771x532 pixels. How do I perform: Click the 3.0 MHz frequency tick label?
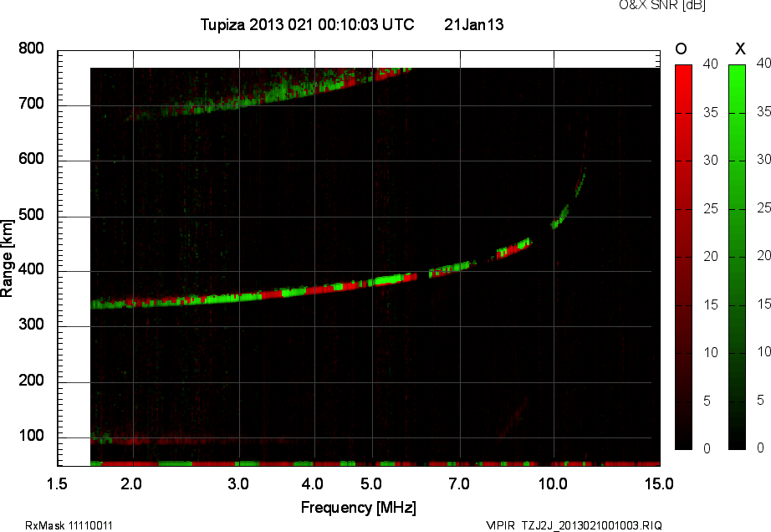[x=238, y=483]
